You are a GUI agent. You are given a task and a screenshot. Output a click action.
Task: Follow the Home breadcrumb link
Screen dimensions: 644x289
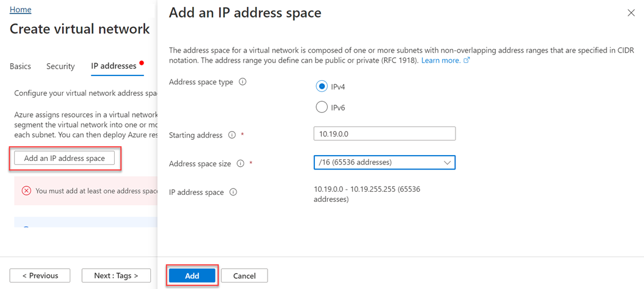20,10
